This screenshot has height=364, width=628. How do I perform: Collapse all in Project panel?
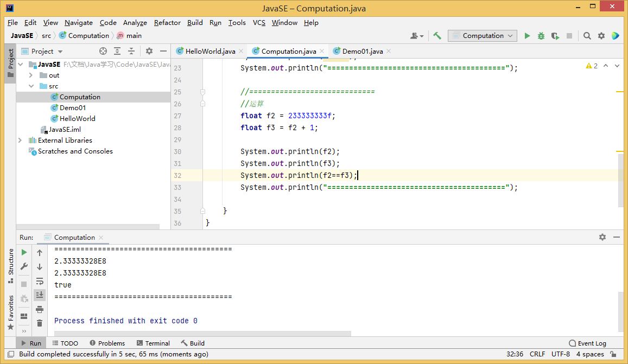131,51
